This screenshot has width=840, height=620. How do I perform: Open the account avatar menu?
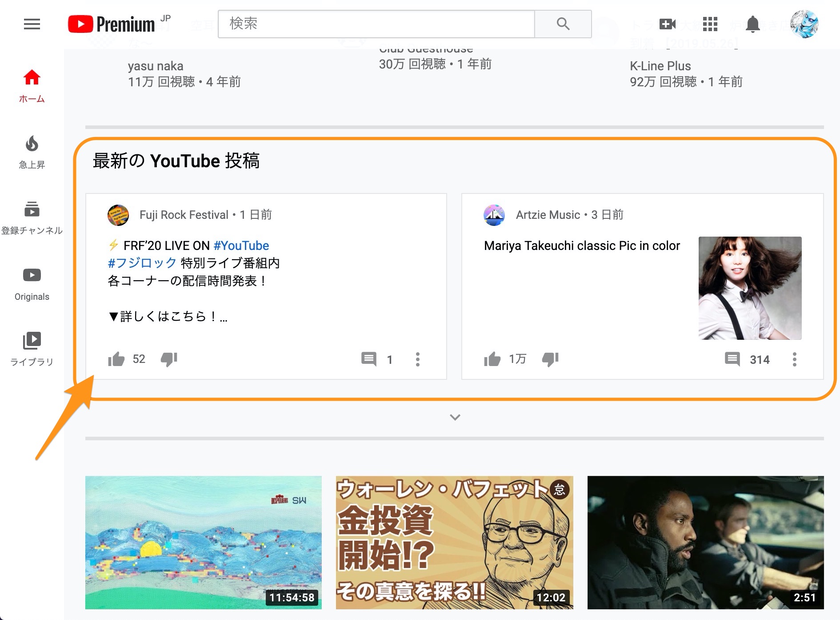[x=804, y=24]
